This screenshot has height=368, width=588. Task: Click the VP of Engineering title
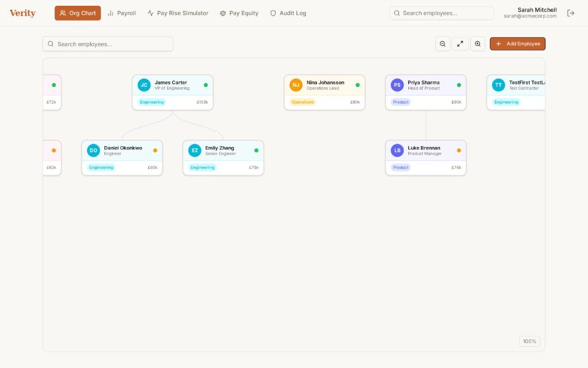172,88
